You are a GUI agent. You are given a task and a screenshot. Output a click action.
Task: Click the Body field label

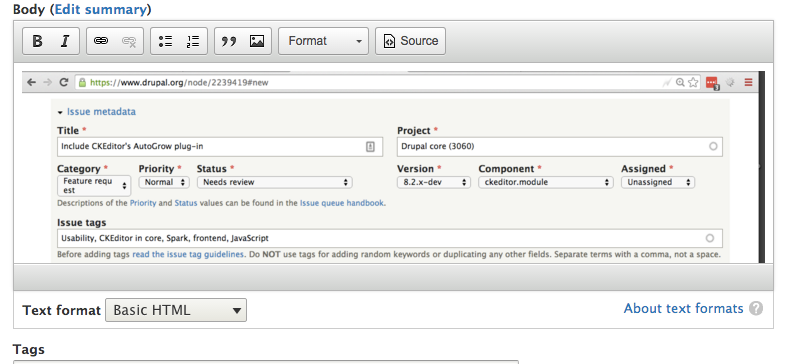(x=28, y=9)
